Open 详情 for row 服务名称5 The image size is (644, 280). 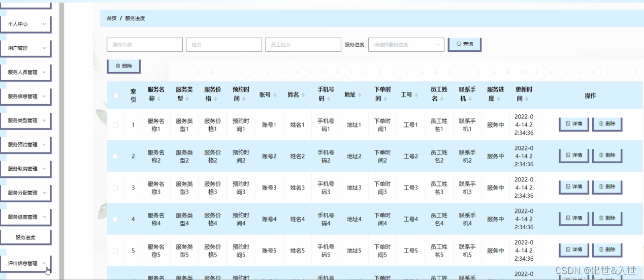[574, 250]
